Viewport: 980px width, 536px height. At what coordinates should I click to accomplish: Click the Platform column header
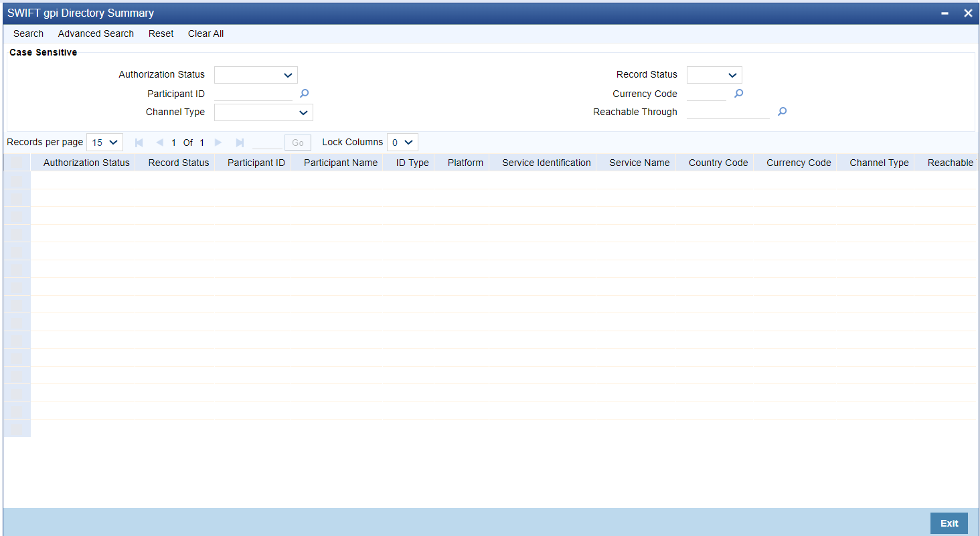point(465,163)
